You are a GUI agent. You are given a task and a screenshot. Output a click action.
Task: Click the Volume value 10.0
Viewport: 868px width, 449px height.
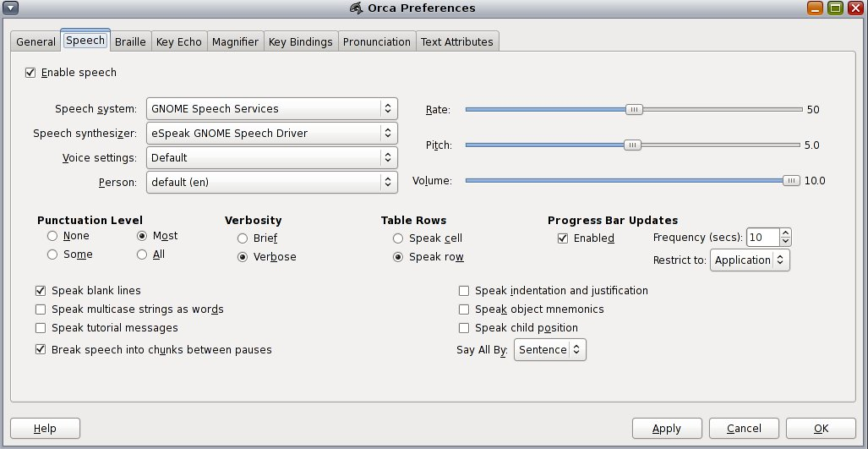pyautogui.click(x=815, y=180)
